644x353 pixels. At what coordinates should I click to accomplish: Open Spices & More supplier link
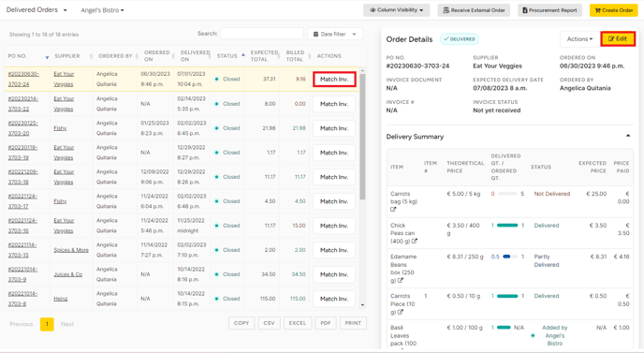[x=71, y=250]
